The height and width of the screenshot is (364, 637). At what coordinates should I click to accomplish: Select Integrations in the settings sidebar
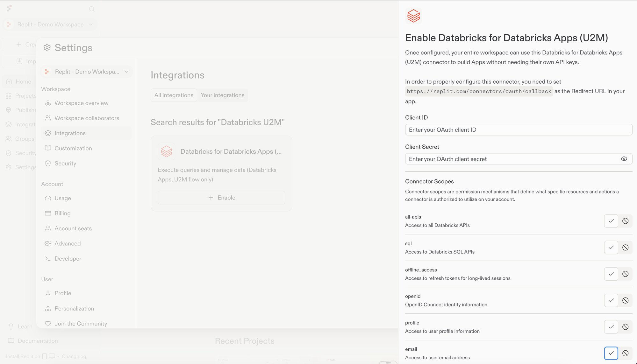click(86, 133)
